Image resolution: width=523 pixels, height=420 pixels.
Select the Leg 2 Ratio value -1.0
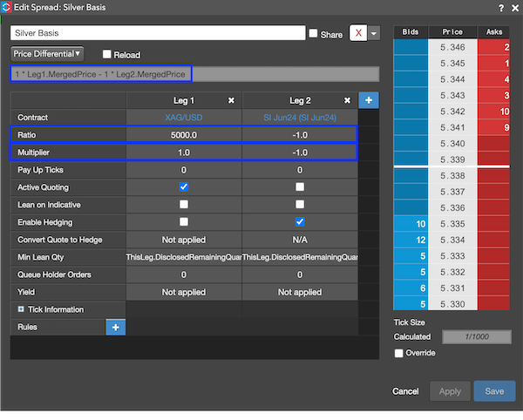tap(300, 135)
